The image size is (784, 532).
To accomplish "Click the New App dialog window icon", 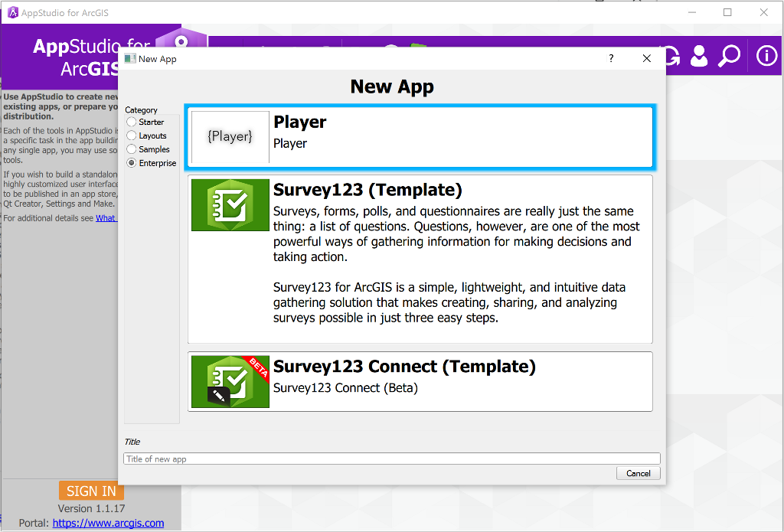I will [x=130, y=58].
